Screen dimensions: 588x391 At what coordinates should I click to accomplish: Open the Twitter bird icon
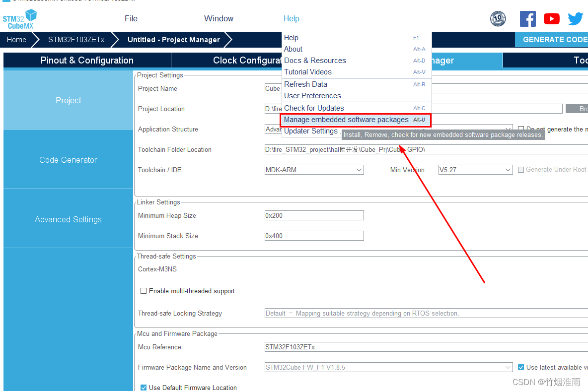tap(575, 19)
